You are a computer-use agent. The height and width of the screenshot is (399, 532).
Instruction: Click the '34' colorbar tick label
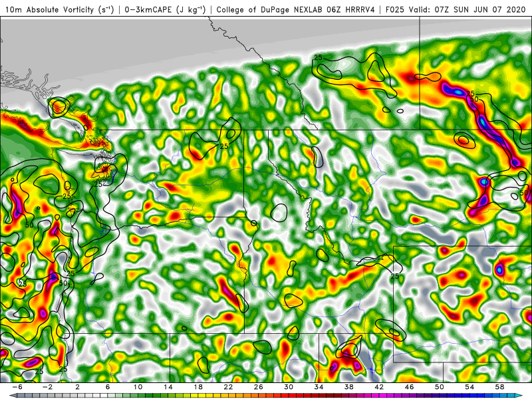pyautogui.click(x=319, y=387)
